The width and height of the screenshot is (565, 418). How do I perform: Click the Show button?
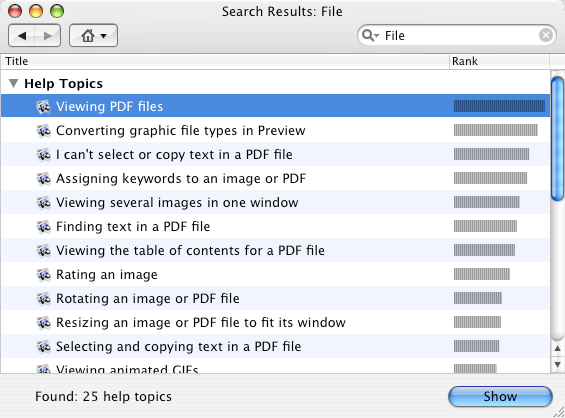click(x=500, y=396)
